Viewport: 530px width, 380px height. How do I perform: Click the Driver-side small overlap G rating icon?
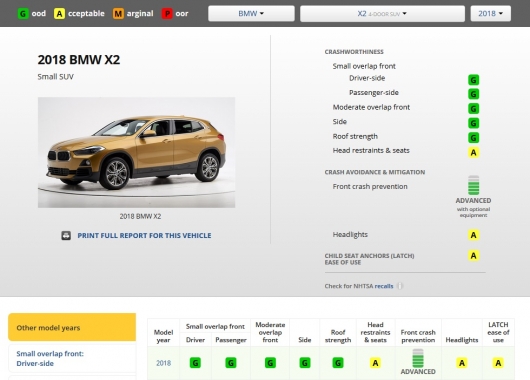click(473, 80)
